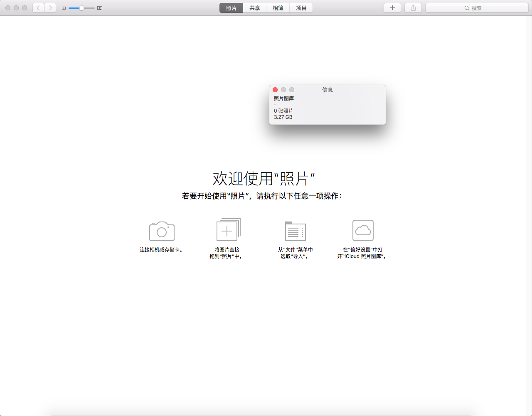
Task: Click the iCloud Photo Library cloud icon
Action: click(363, 230)
